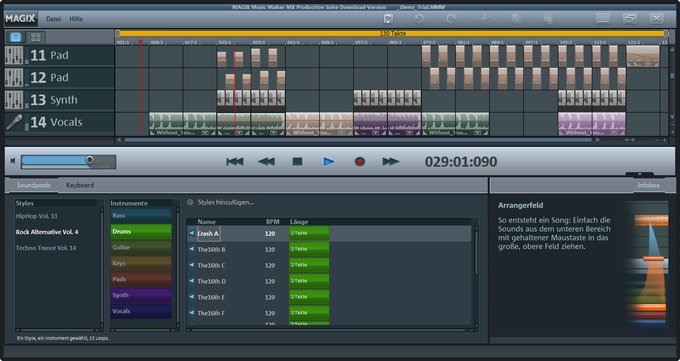The image size is (680, 361).
Task: Click the 029:01:090 time display
Action: (x=461, y=162)
